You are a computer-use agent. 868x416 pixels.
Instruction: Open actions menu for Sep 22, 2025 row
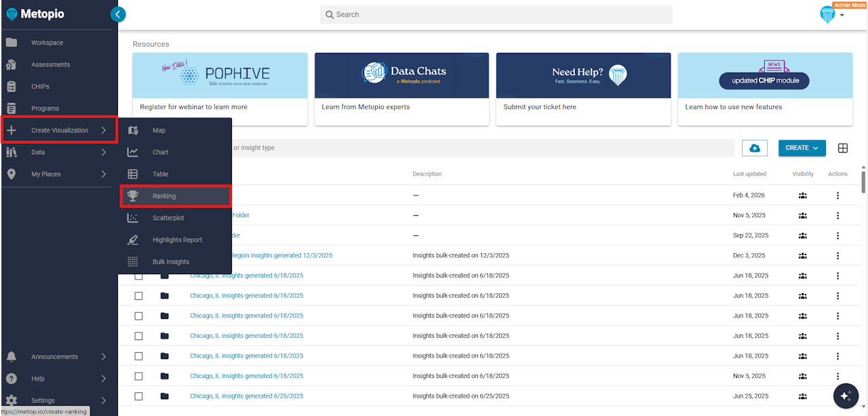point(837,235)
